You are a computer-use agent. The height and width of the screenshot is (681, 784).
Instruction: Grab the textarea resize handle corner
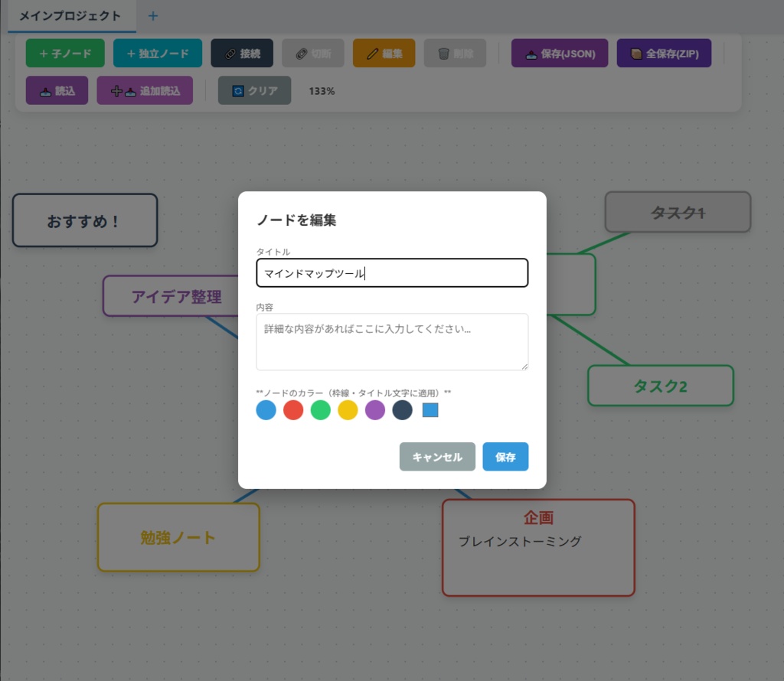pyautogui.click(x=524, y=367)
